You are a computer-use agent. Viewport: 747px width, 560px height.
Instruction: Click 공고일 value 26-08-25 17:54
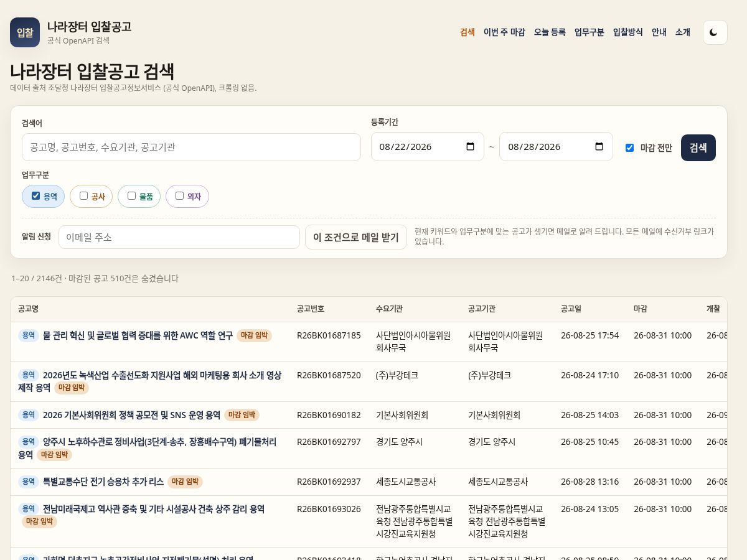(590, 335)
